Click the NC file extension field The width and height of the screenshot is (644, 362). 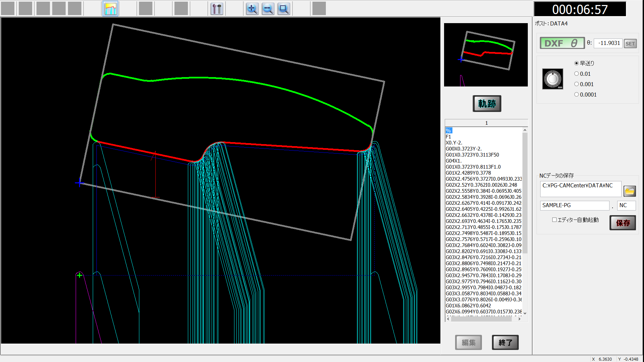pos(626,205)
